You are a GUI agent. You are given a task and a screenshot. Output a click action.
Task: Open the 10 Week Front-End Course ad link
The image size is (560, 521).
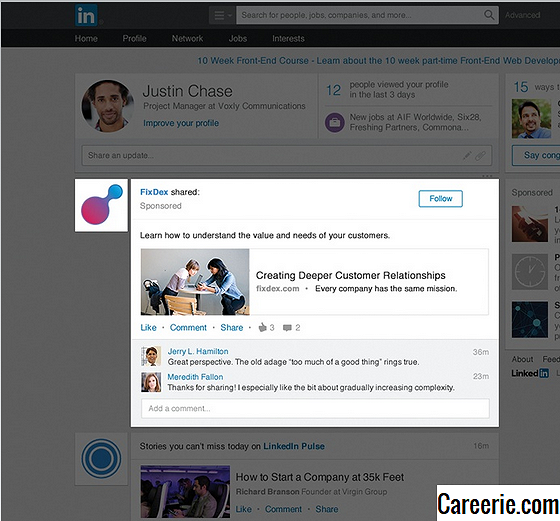(379, 61)
